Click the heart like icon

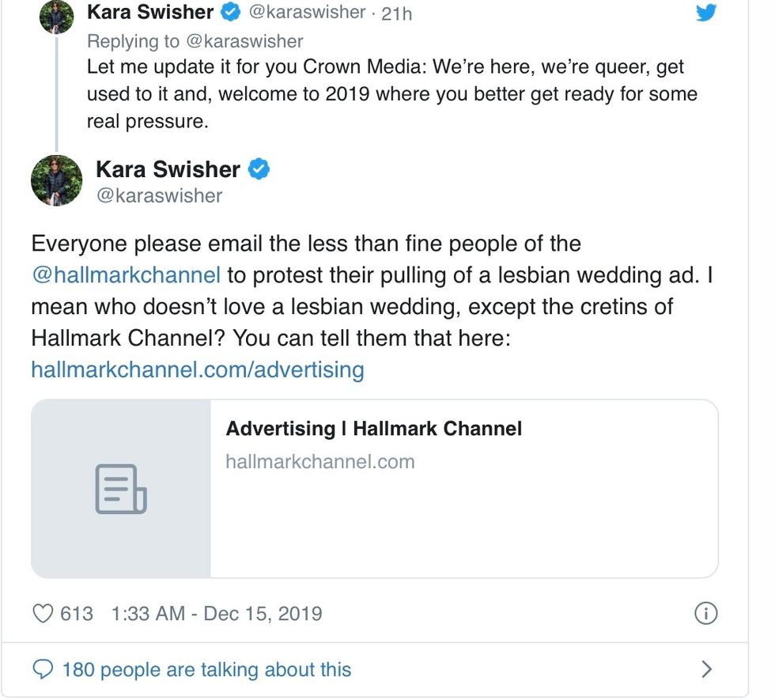[x=43, y=613]
